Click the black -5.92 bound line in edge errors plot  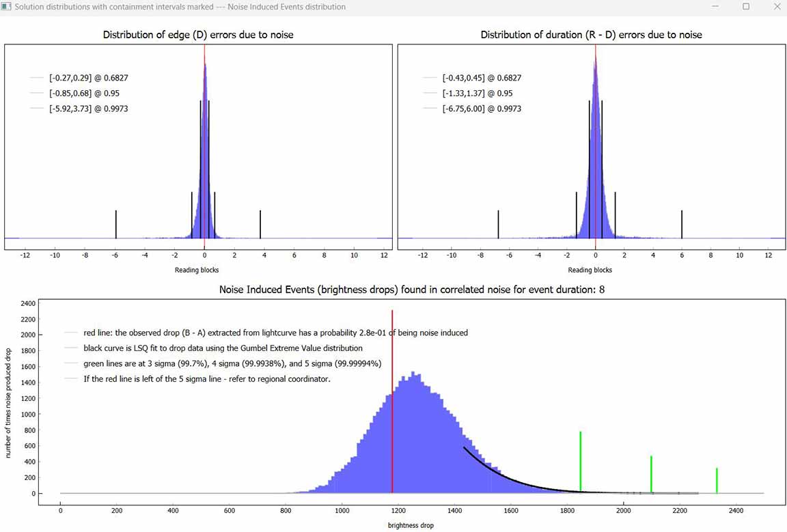pyautogui.click(x=116, y=225)
